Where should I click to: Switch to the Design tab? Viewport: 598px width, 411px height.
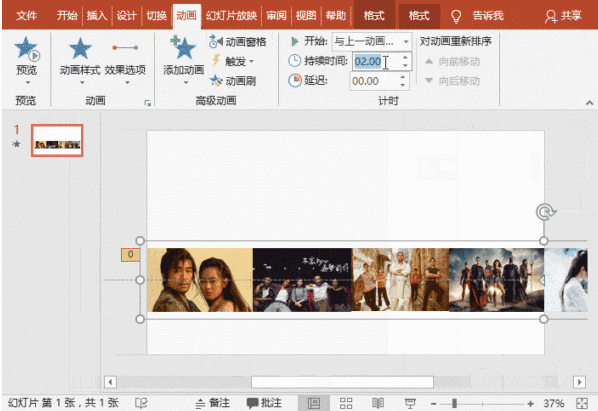tap(127, 16)
